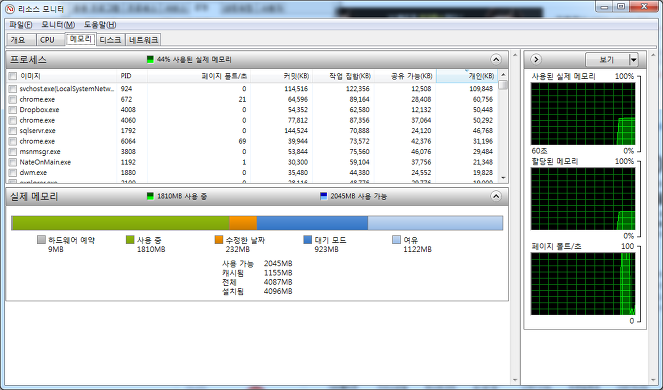Check the chrome.exe PID 6064 checkbox
The image size is (663, 390).
coord(13,141)
